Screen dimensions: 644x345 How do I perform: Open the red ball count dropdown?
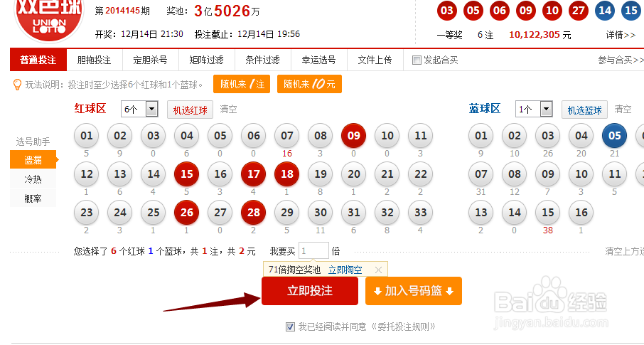[x=139, y=110]
